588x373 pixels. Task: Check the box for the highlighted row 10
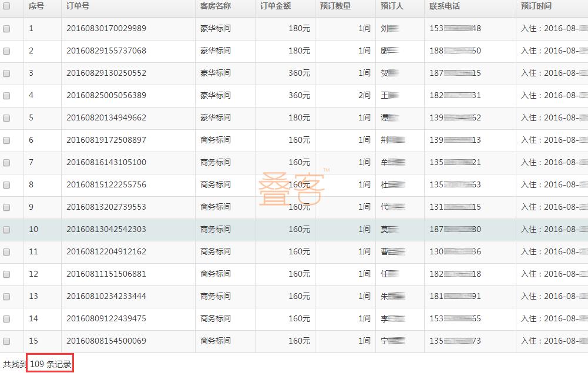tap(6, 230)
